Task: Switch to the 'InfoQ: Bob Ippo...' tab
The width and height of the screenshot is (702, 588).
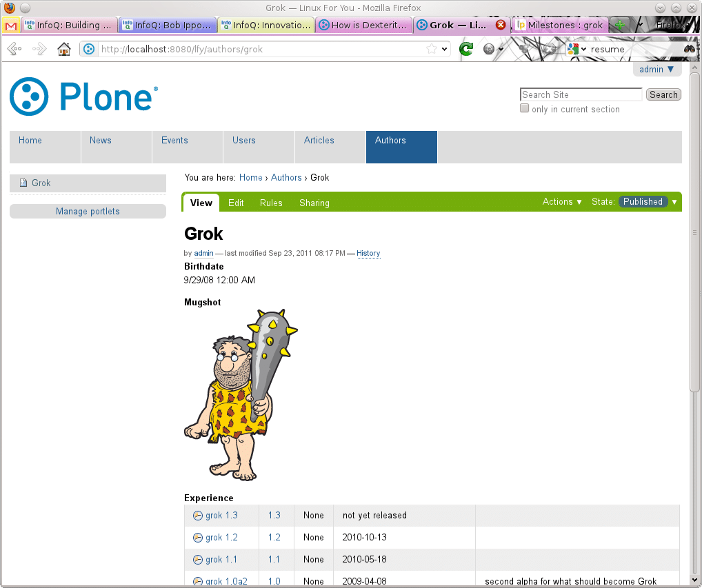Action: click(x=168, y=25)
